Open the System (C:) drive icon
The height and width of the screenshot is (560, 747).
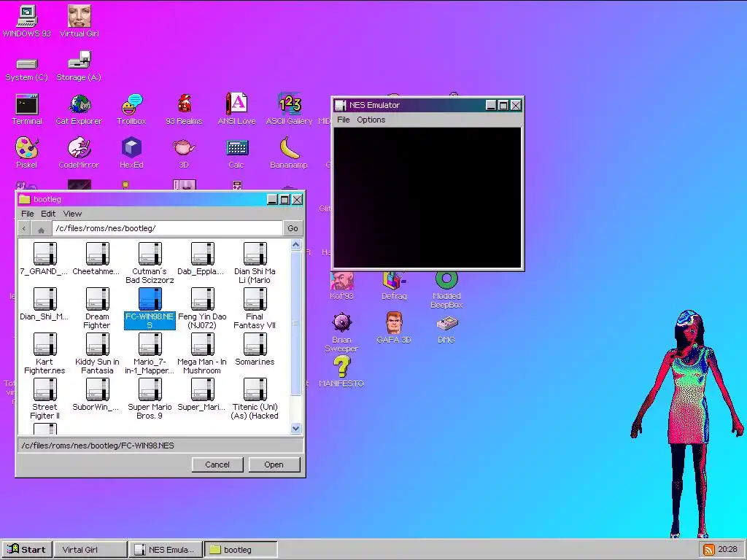click(27, 69)
